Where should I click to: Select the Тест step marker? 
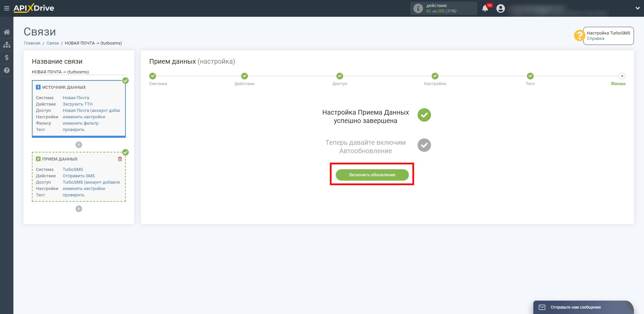coord(530,76)
